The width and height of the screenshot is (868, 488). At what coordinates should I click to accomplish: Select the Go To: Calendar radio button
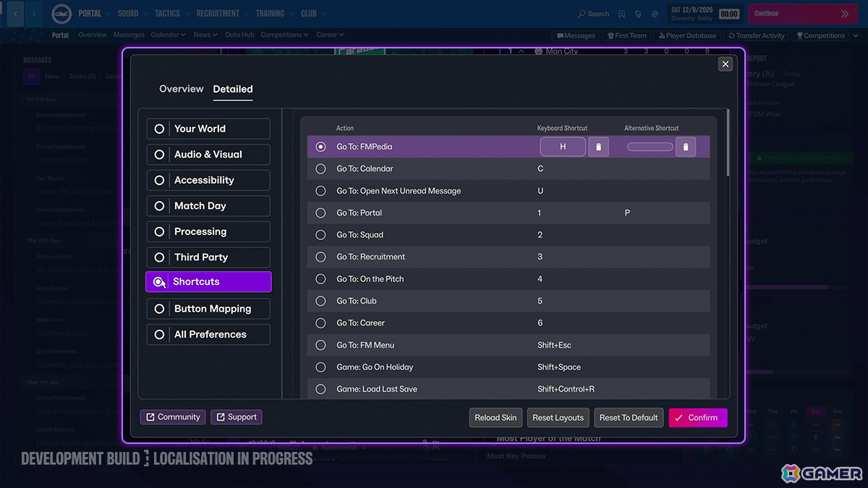[x=320, y=168]
